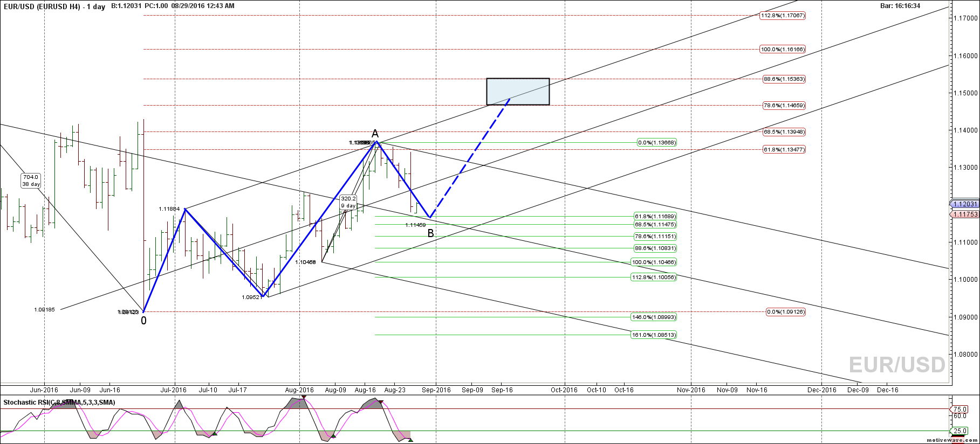Select the 146.0%(1.08993) extension label
The image size is (980, 444).
coord(654,317)
